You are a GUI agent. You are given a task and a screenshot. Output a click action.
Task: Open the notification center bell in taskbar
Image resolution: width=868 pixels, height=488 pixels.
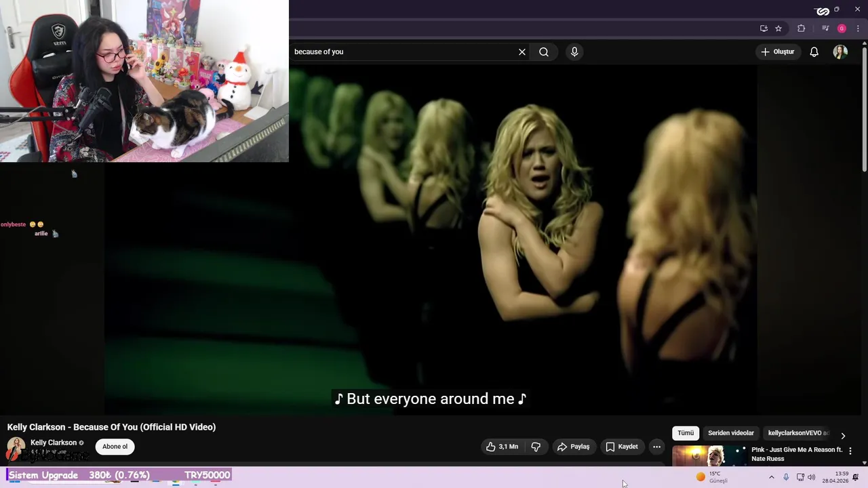click(x=856, y=477)
